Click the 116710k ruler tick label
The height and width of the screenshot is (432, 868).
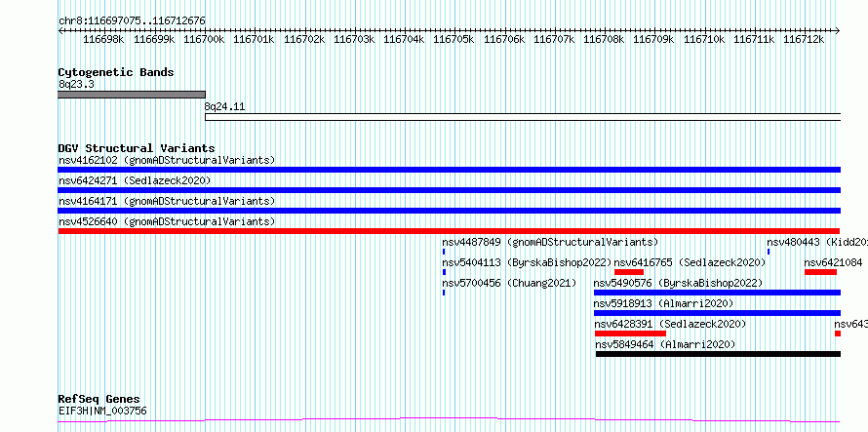pyautogui.click(x=704, y=39)
